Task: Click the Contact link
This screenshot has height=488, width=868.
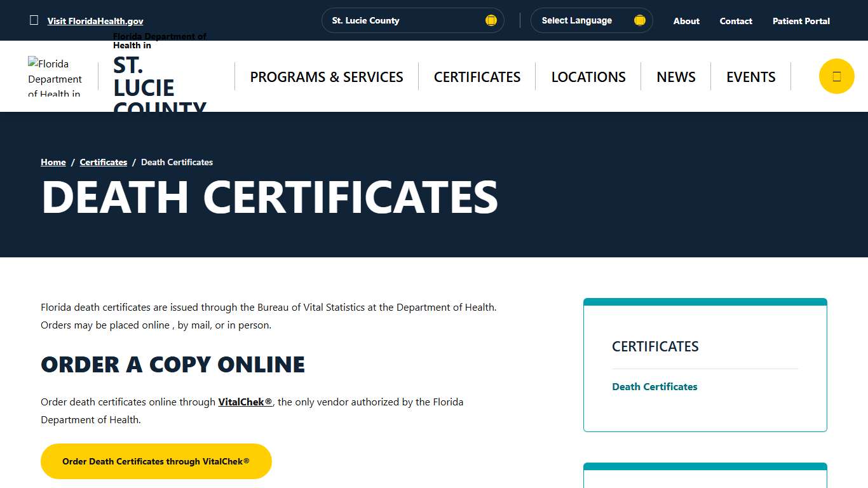Action: pyautogui.click(x=735, y=21)
